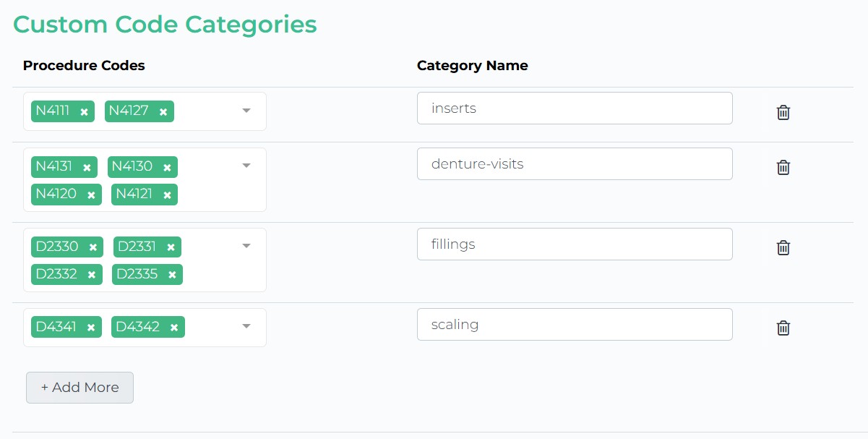Image resolution: width=868 pixels, height=439 pixels.
Task: Focus the denture-visits name field
Action: coord(575,163)
